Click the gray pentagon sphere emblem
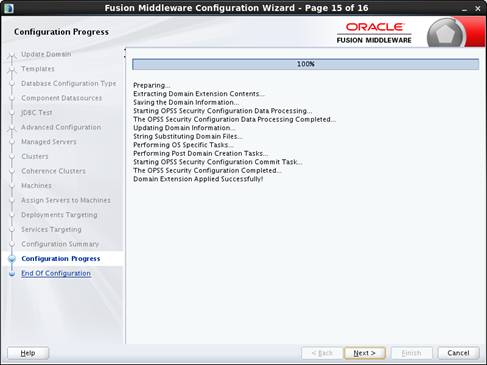 tap(446, 33)
